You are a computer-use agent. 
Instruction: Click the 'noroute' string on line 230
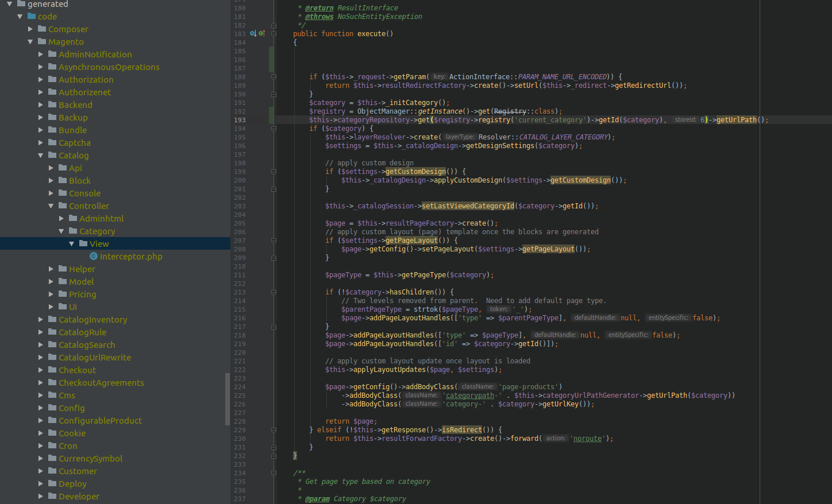tap(588, 439)
